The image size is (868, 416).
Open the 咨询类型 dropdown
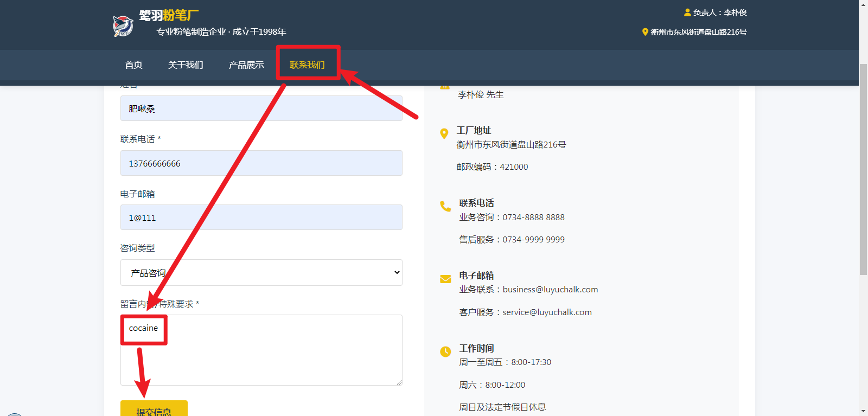(x=261, y=272)
